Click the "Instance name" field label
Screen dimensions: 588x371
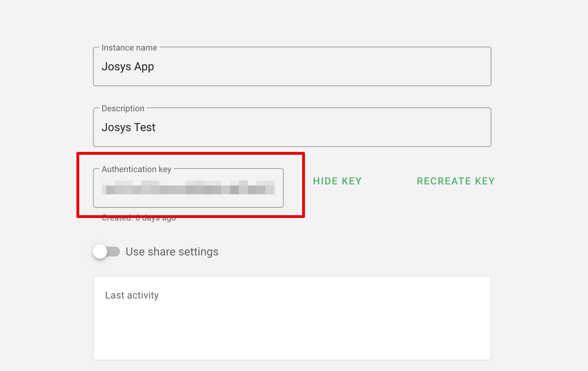pyautogui.click(x=129, y=48)
